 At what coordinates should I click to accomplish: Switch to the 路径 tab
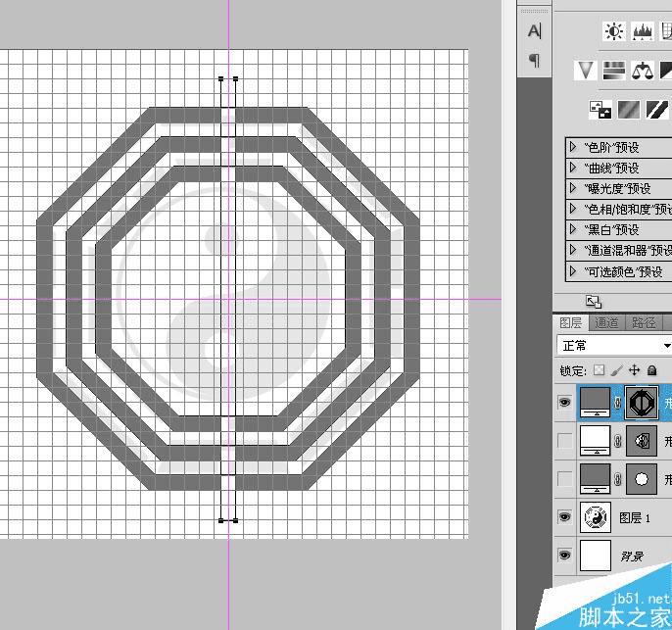pos(644,322)
